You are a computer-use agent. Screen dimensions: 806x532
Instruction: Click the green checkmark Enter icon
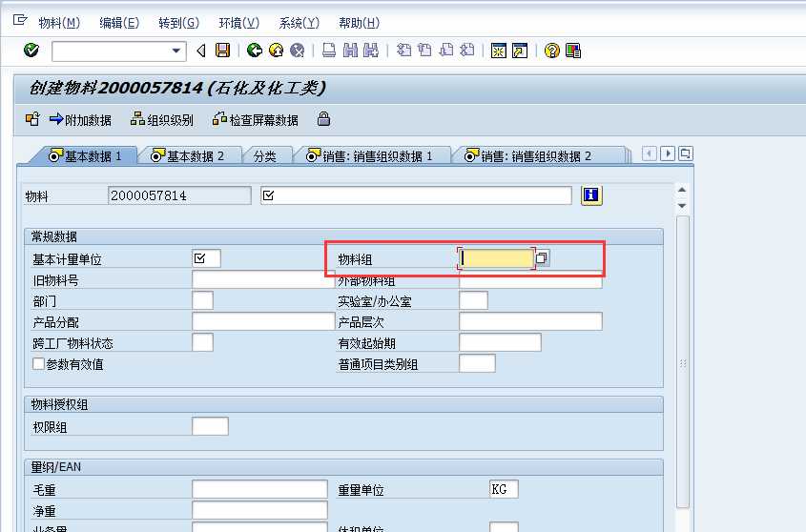click(31, 51)
